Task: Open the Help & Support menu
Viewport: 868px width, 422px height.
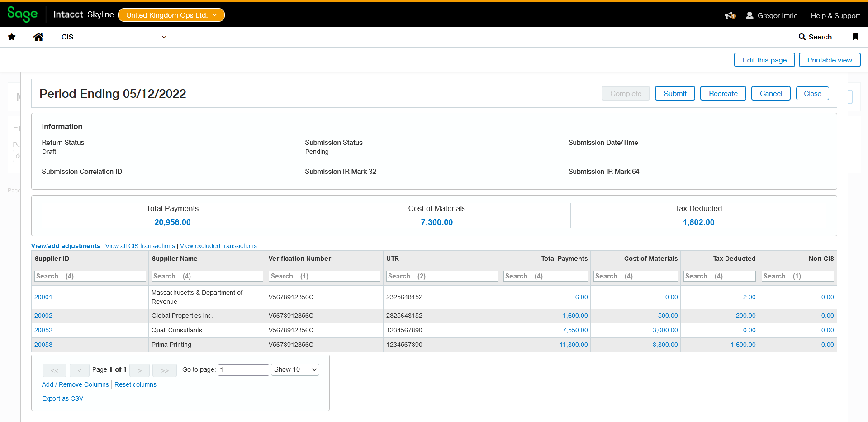Action: pyautogui.click(x=835, y=15)
